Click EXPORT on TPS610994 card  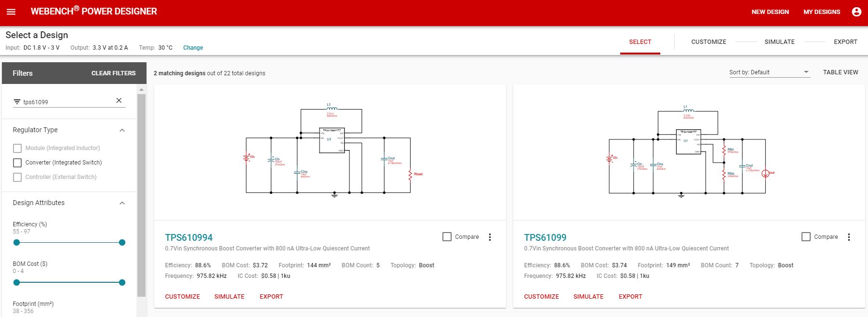coord(271,297)
